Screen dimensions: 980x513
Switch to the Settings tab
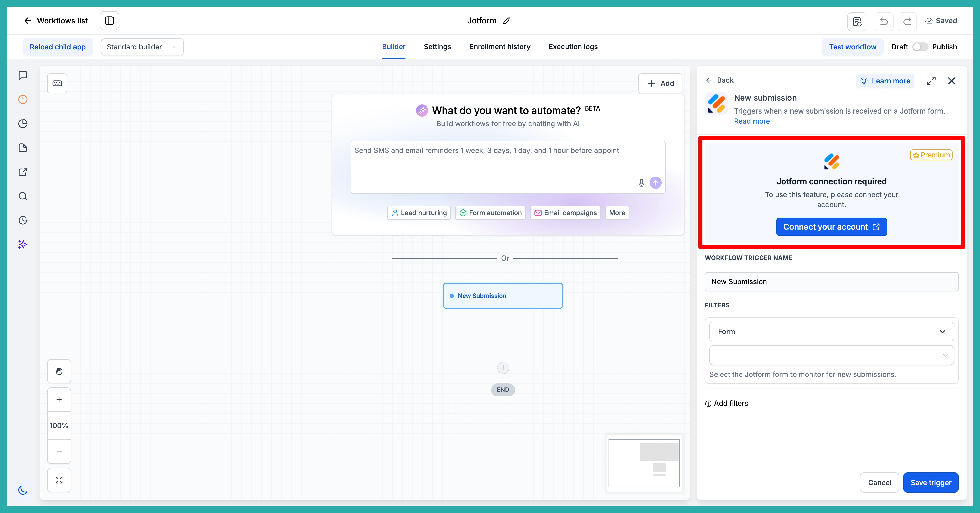tap(437, 47)
